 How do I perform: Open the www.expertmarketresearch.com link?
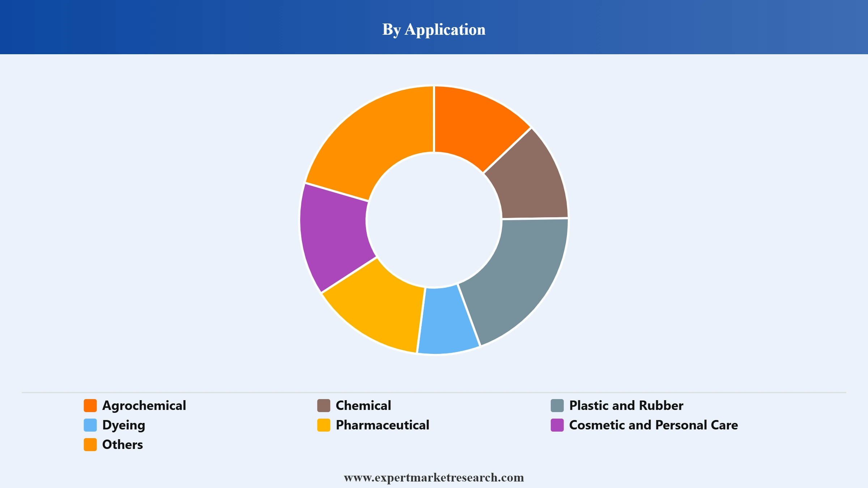click(x=434, y=478)
